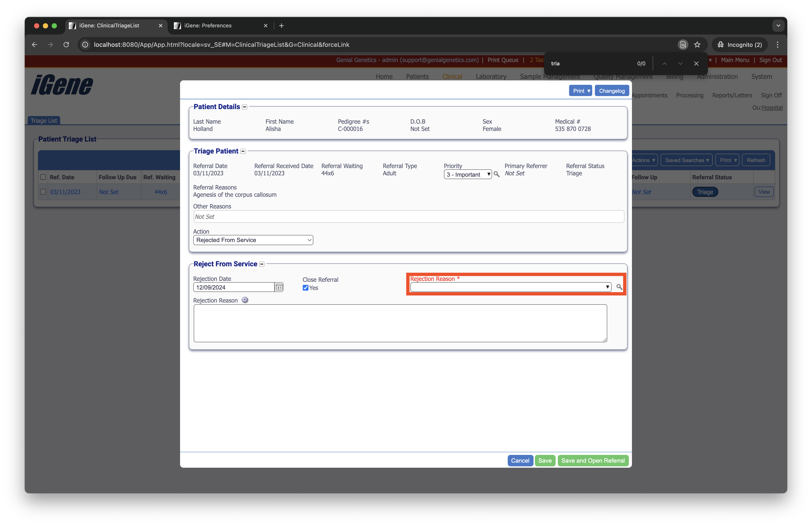This screenshot has height=526, width=812.
Task: Click the gear icon next to Rejection Reason
Action: 245,300
